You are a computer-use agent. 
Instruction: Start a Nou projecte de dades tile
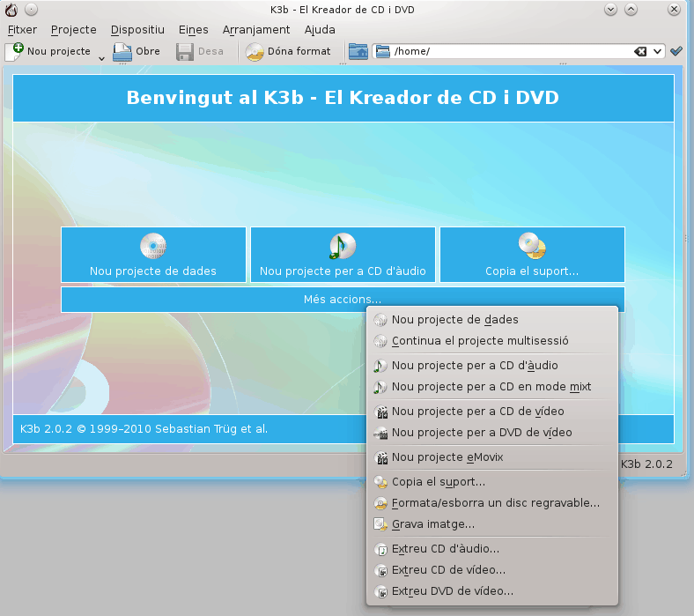pos(153,255)
